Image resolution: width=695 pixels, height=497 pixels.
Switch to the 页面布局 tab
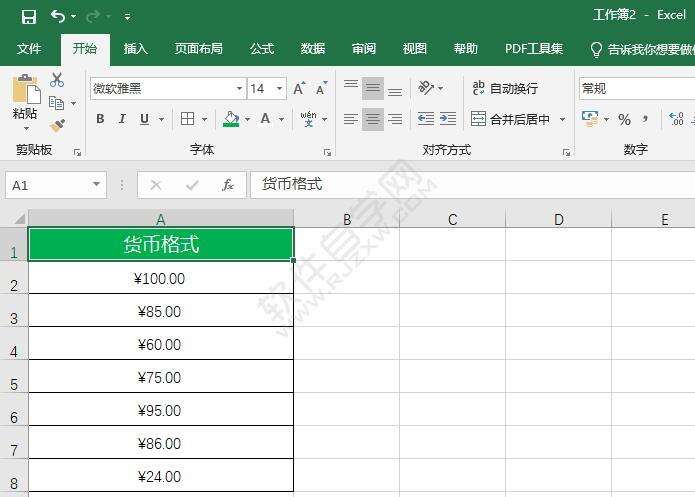tap(198, 48)
